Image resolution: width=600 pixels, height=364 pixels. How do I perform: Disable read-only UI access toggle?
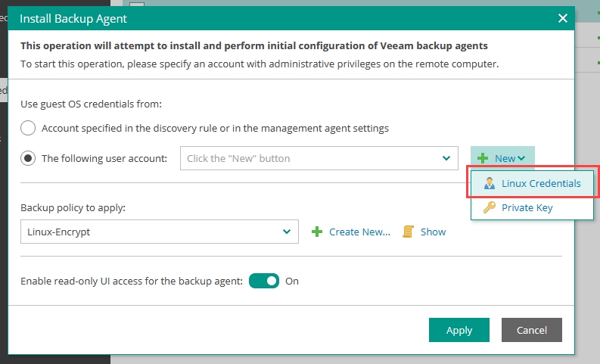point(264,281)
